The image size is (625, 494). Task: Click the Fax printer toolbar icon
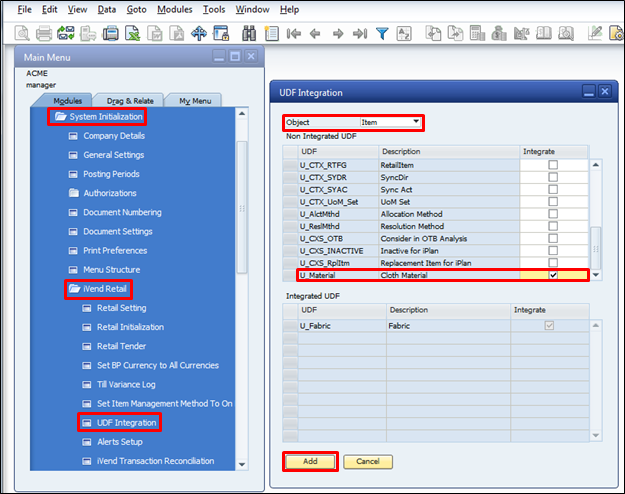point(110,33)
